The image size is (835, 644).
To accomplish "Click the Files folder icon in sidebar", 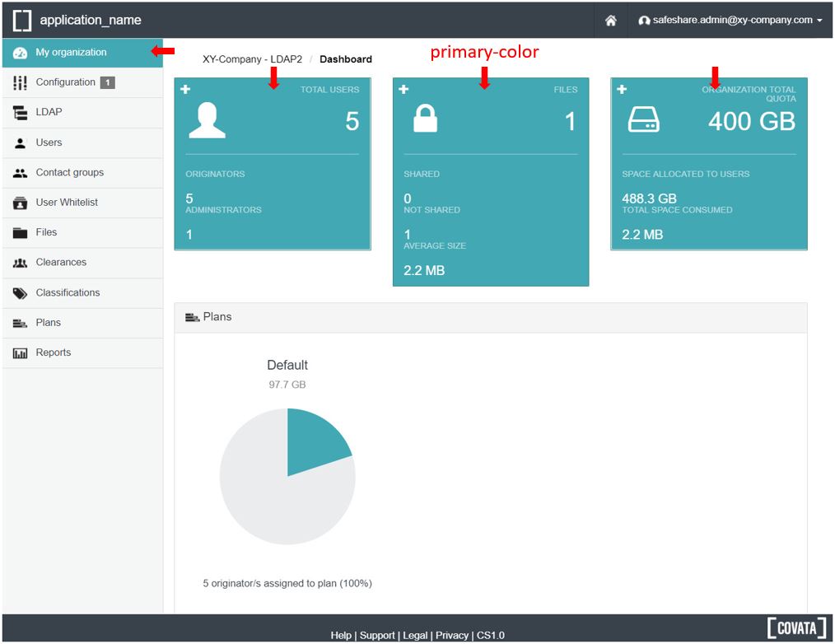I will (x=21, y=233).
